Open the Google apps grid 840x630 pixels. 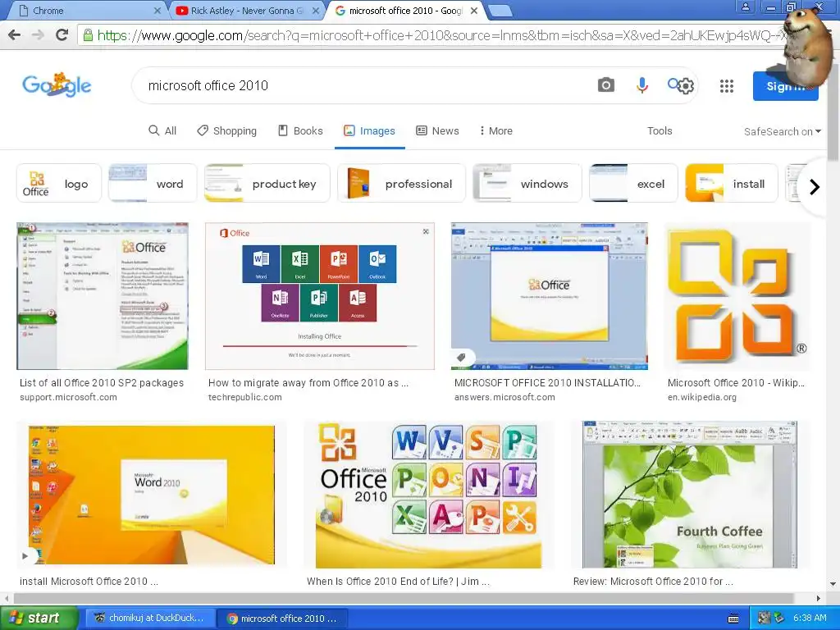pos(727,85)
